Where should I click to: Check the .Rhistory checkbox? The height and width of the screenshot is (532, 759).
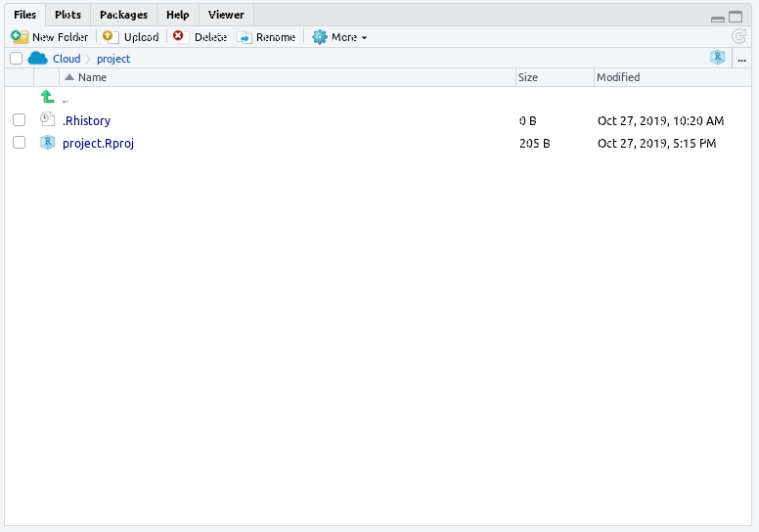click(x=19, y=120)
